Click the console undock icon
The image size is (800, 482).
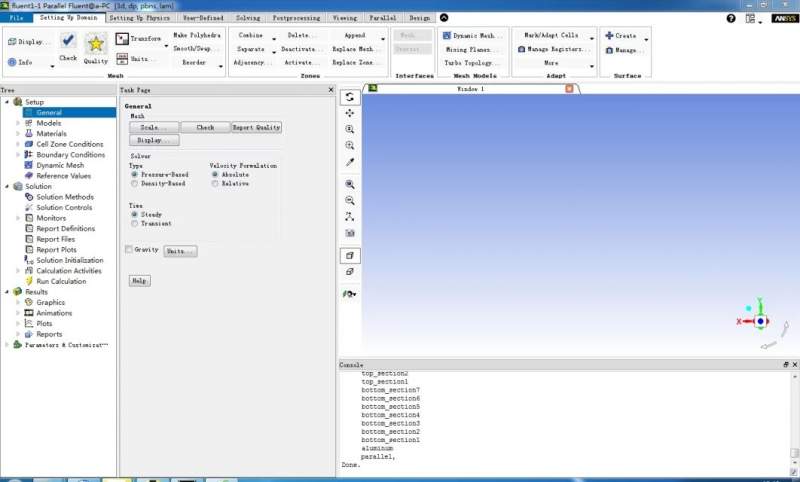(x=786, y=365)
